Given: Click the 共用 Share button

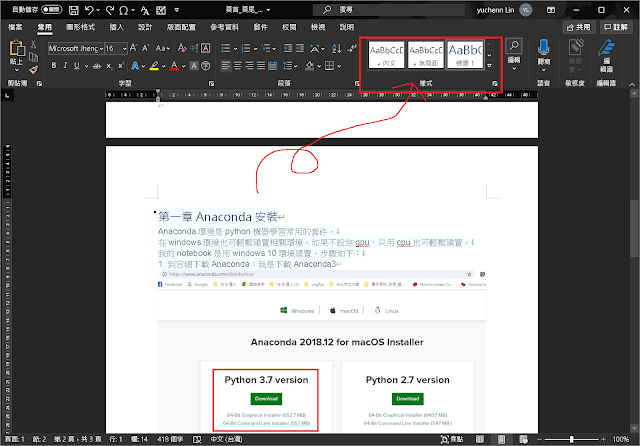Looking at the screenshot, I should click(579, 27).
